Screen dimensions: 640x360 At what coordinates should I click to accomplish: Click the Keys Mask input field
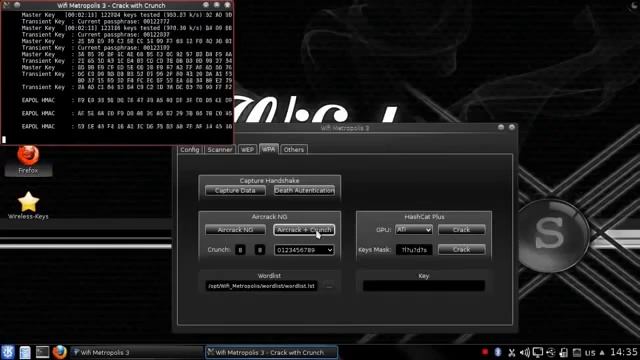pyautogui.click(x=414, y=250)
